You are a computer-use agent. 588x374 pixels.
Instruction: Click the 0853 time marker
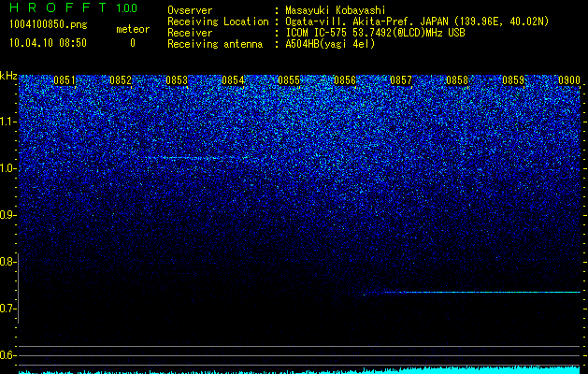[x=177, y=80]
